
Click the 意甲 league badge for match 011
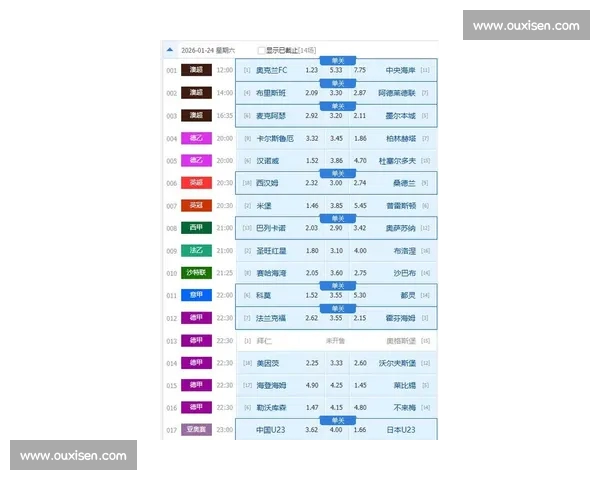tap(196, 295)
